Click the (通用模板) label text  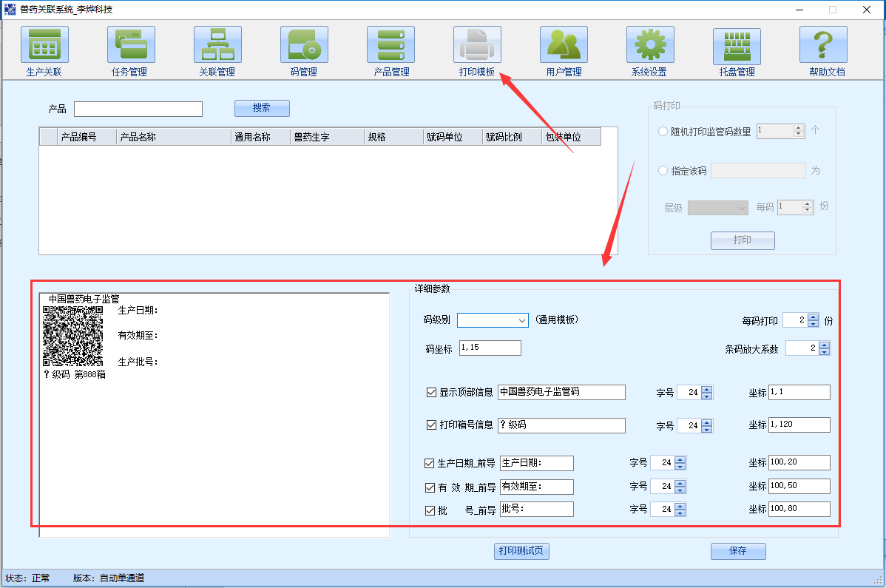point(557,320)
